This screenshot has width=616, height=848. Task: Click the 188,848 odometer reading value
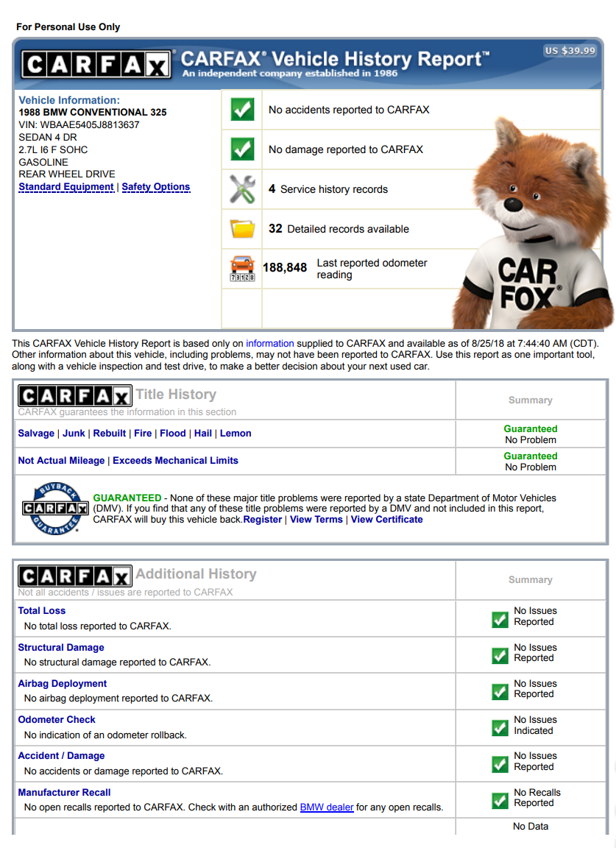(285, 268)
